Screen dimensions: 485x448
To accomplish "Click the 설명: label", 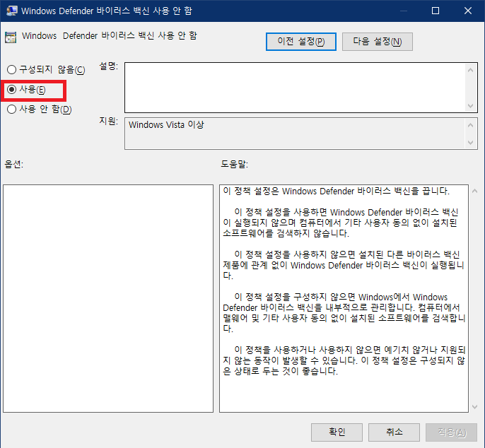I will pos(109,66).
